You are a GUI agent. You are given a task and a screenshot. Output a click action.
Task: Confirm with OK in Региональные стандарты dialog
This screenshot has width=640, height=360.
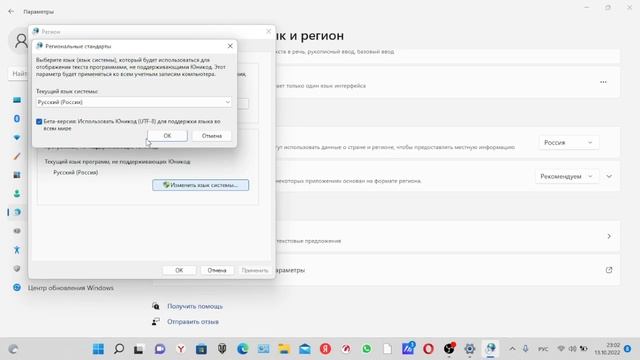coord(167,136)
